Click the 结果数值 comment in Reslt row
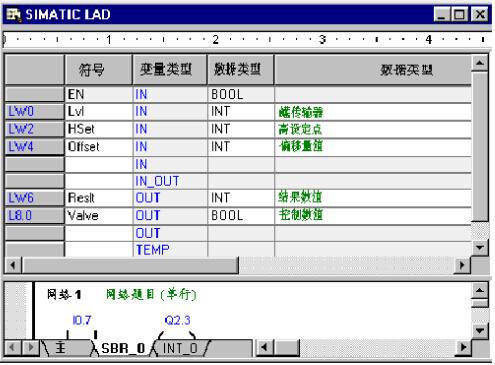This screenshot has width=495, height=365. click(x=300, y=197)
